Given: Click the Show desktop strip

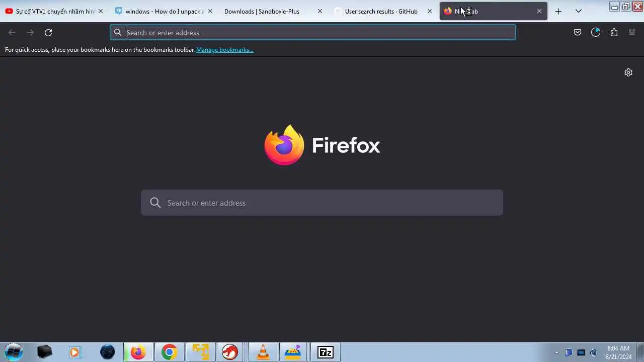Looking at the screenshot, I should [x=640, y=352].
